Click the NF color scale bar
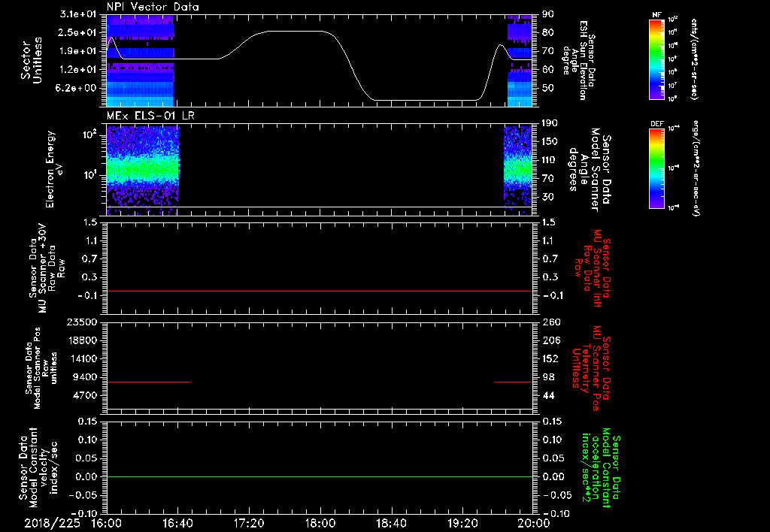 click(x=657, y=59)
